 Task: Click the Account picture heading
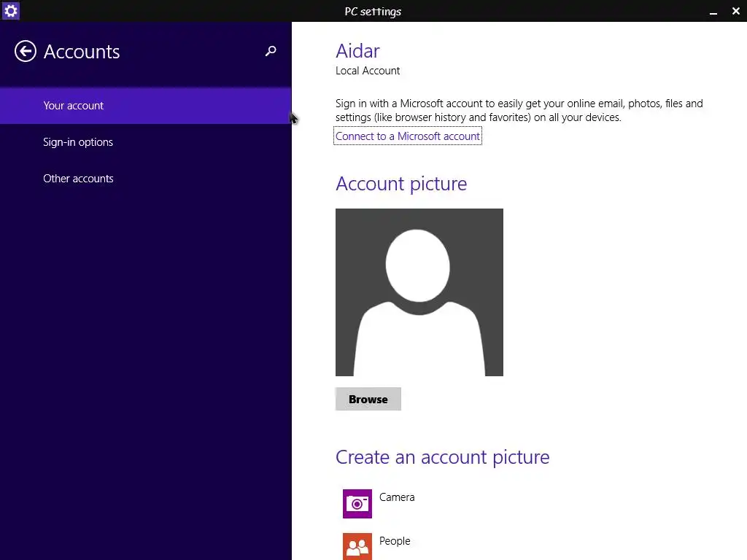401,184
